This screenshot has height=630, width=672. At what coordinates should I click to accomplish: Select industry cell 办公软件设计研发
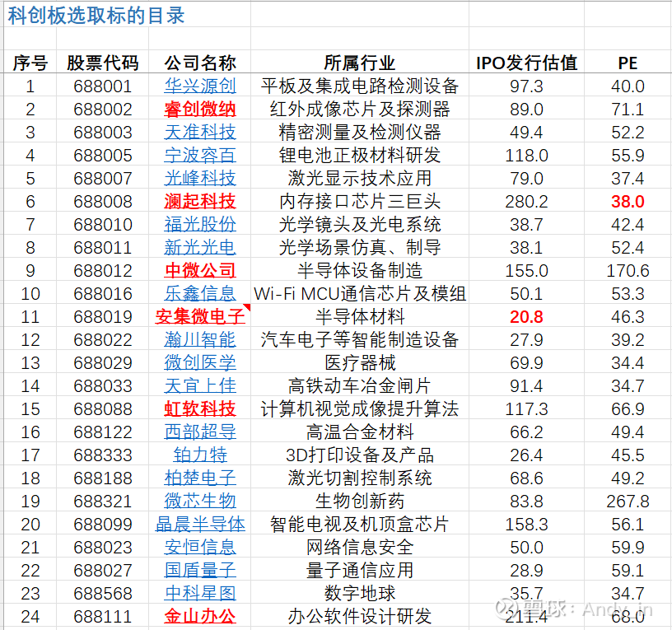pos(360,616)
